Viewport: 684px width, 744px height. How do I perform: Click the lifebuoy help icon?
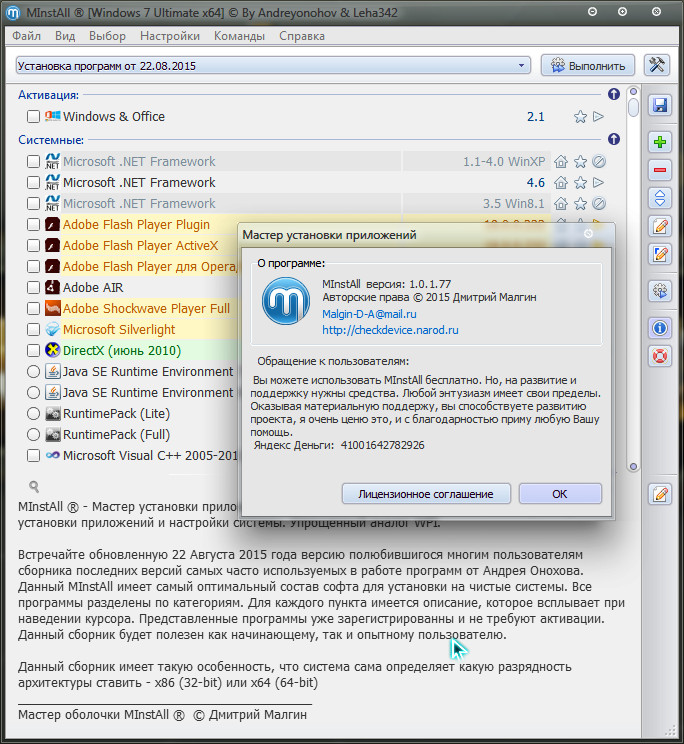point(659,355)
